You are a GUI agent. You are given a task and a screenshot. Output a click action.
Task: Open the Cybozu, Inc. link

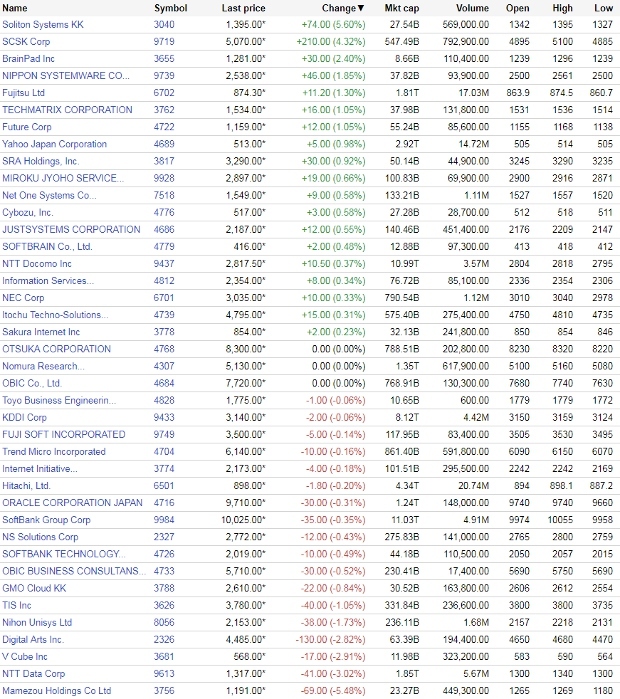pos(28,212)
